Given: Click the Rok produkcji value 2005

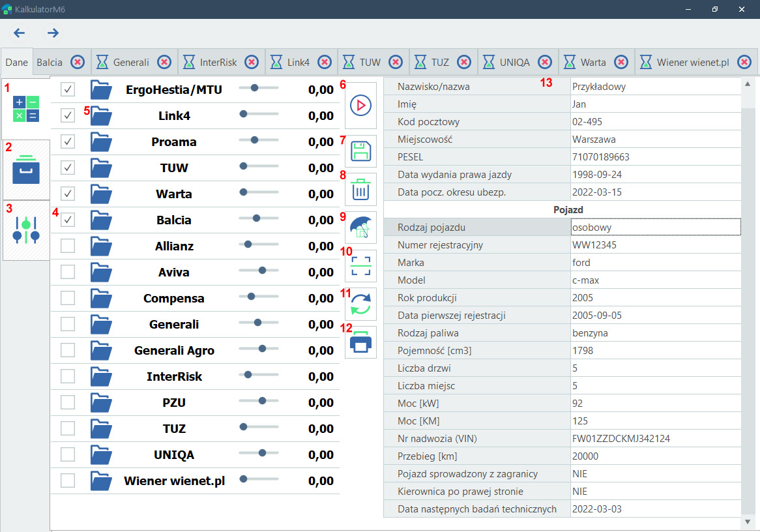Looking at the screenshot, I should pos(656,298).
